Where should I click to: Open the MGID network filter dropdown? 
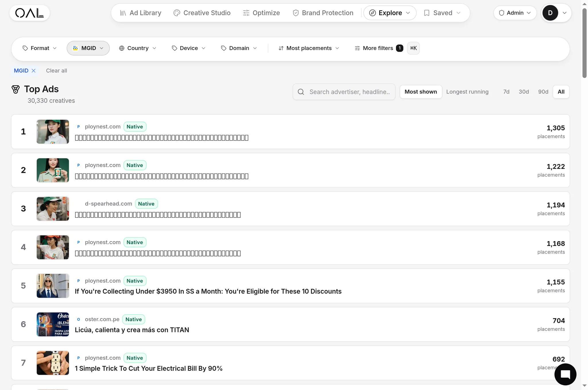coord(88,48)
